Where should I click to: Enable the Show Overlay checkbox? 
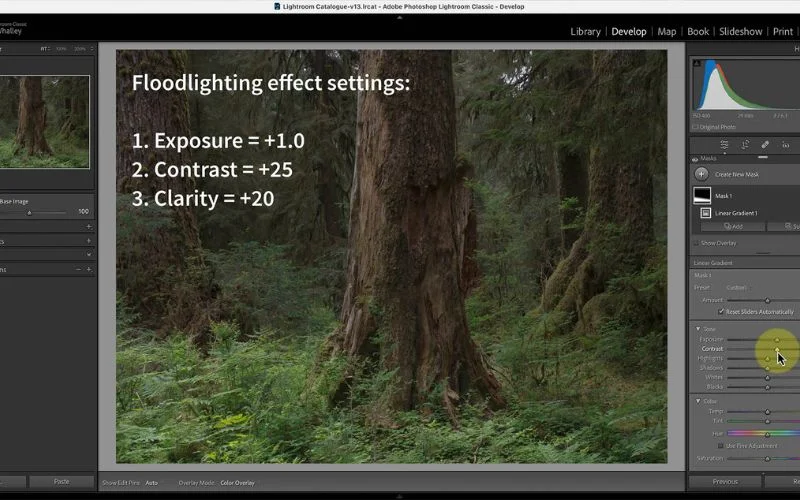(697, 243)
